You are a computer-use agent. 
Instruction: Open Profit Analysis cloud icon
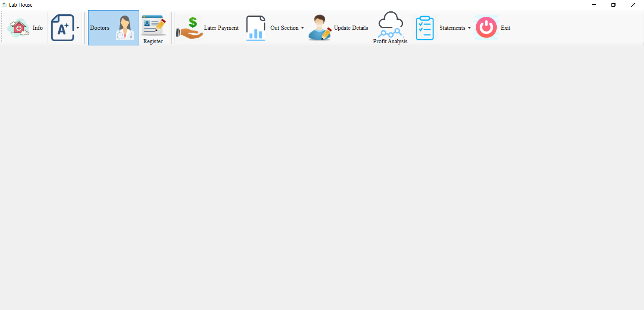pos(390,24)
